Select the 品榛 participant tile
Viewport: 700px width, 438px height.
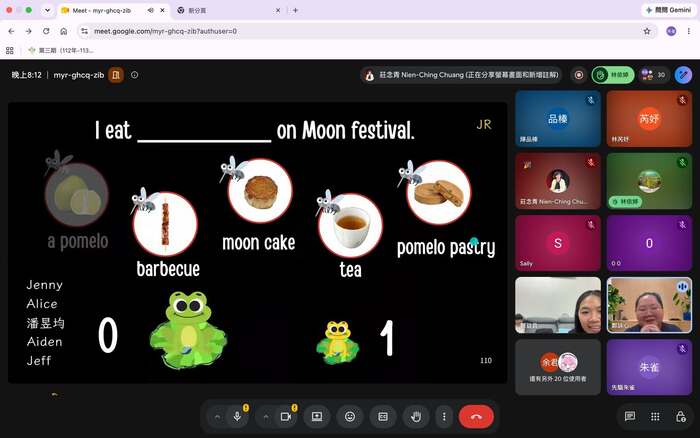pyautogui.click(x=558, y=119)
